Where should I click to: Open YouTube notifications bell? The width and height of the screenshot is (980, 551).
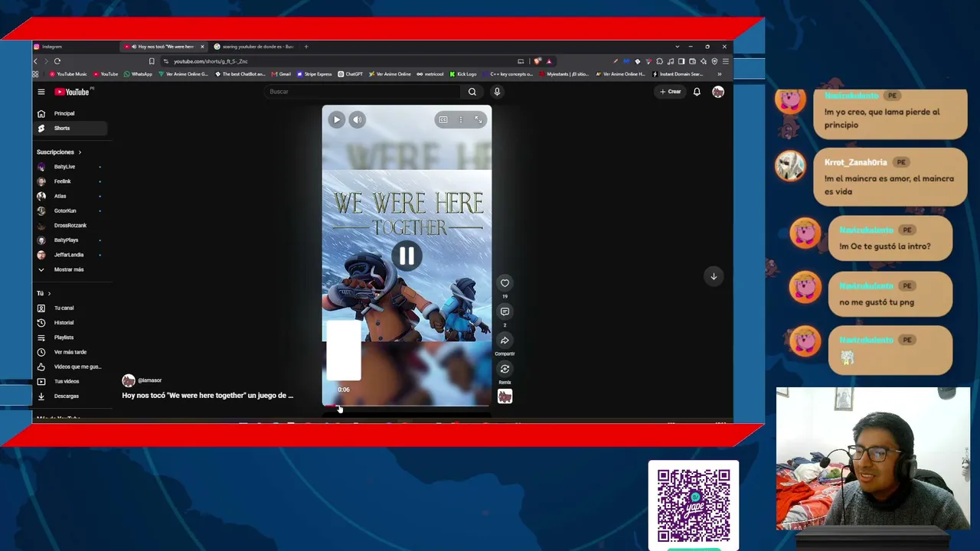click(697, 92)
